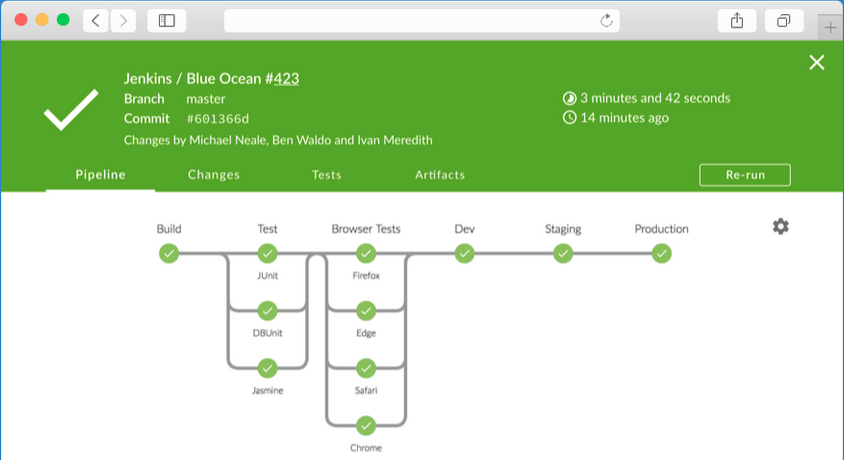Click the Firefox browser test node
This screenshot has height=462, width=844.
[366, 253]
